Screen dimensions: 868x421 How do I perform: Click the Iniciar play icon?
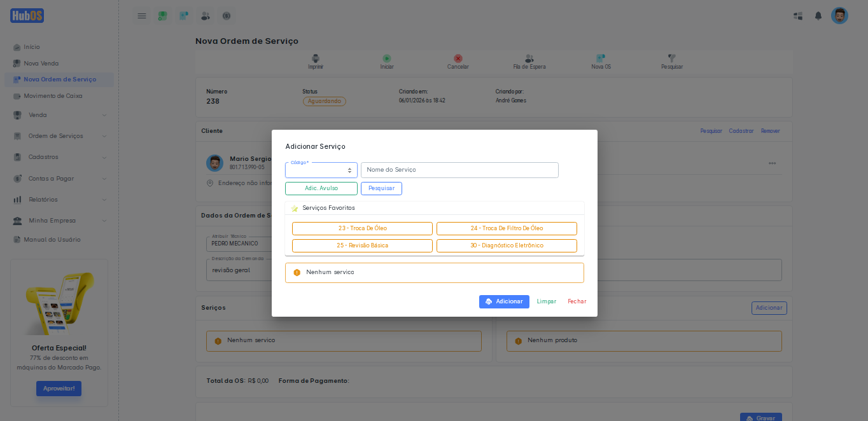(x=387, y=59)
